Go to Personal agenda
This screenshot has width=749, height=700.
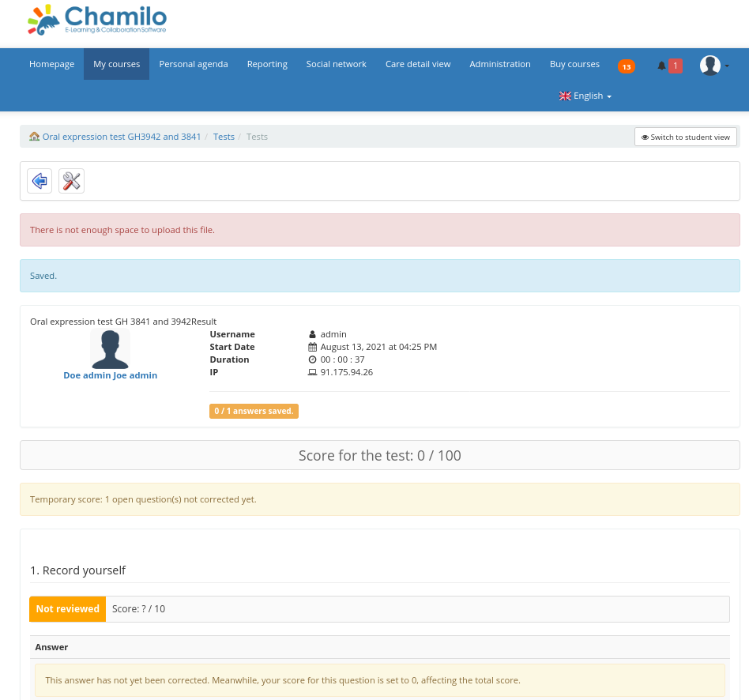pos(194,64)
